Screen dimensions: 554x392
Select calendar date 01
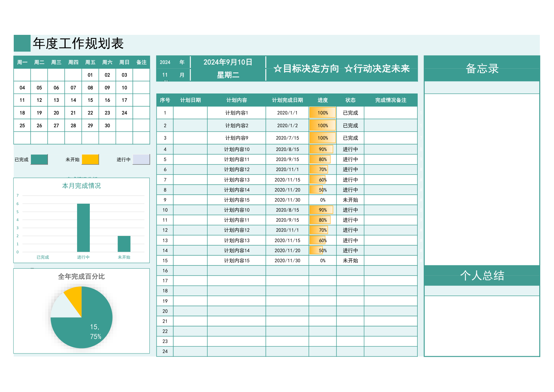[90, 75]
